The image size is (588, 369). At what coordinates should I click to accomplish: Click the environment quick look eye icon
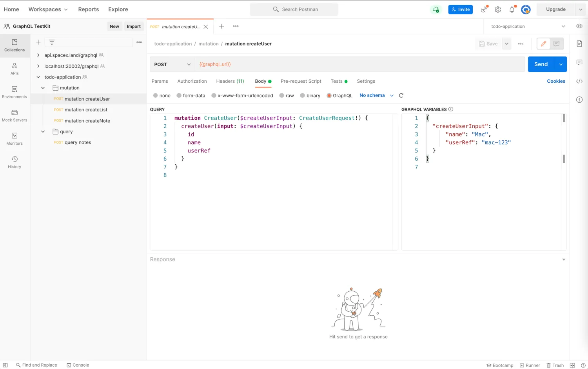[x=579, y=26]
